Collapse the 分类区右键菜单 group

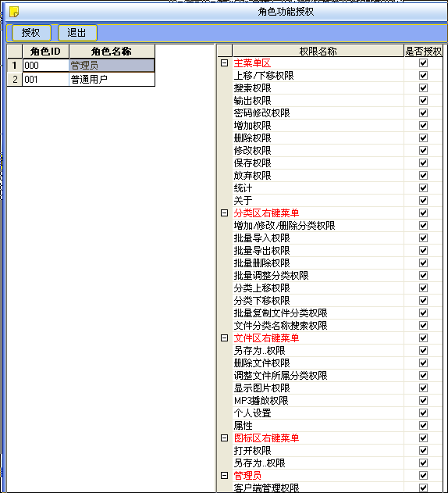pos(224,213)
